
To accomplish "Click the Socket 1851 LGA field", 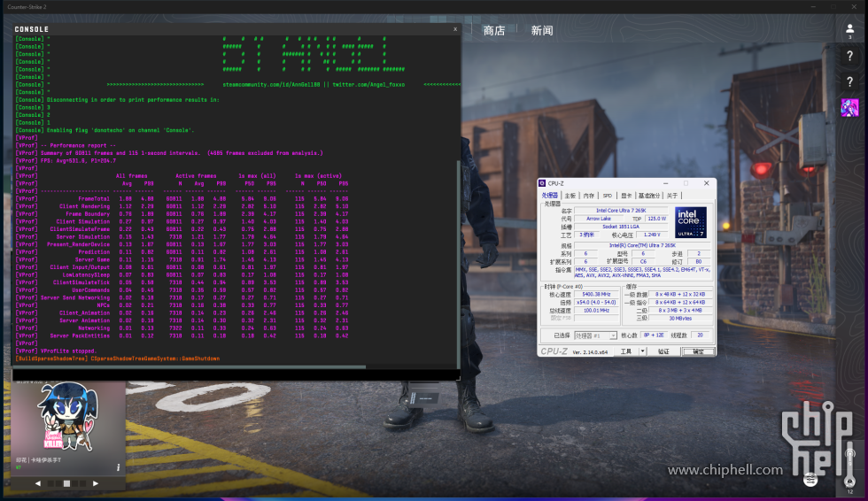I will pos(621,227).
